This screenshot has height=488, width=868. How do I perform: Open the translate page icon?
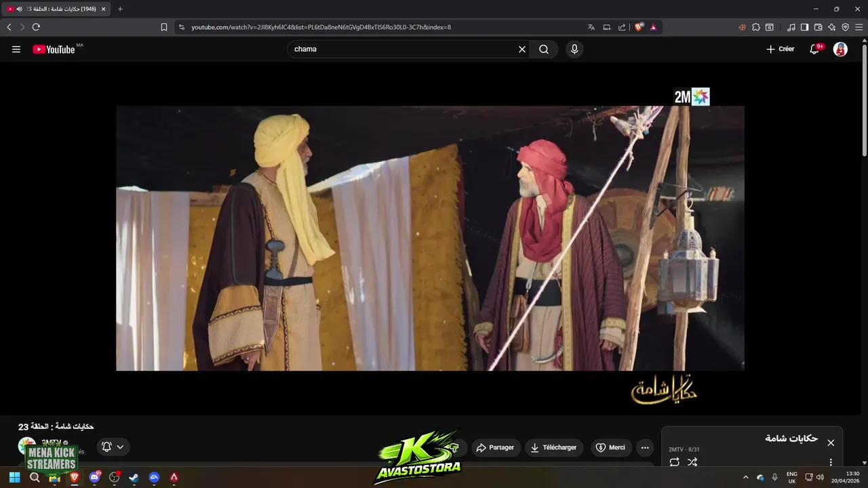click(591, 27)
